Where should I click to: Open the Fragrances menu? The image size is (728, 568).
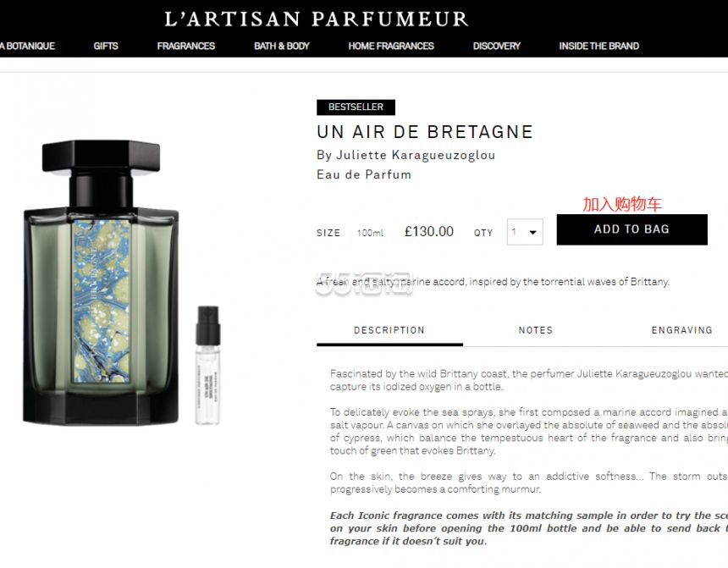(x=185, y=46)
